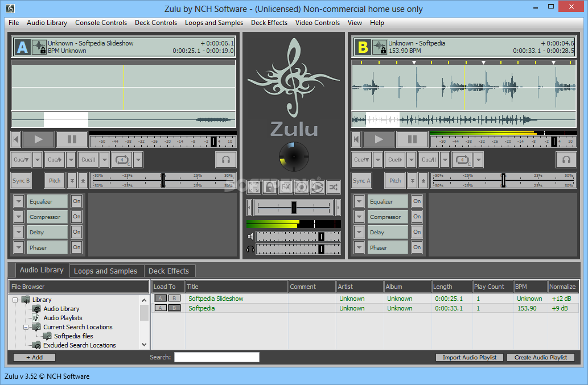Screen dimensions: 588x385
Task: Switch to the Deck Effects tab
Action: click(168, 271)
